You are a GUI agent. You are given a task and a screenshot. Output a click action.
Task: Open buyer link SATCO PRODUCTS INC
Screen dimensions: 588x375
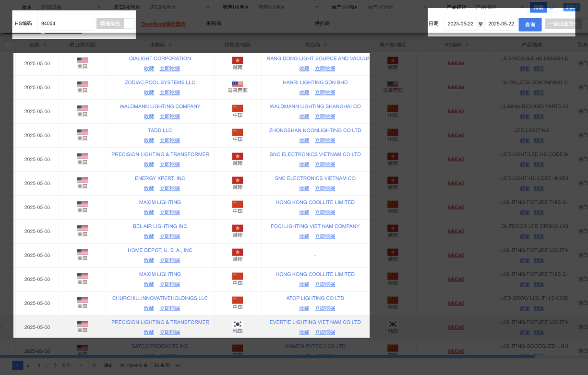(160, 346)
